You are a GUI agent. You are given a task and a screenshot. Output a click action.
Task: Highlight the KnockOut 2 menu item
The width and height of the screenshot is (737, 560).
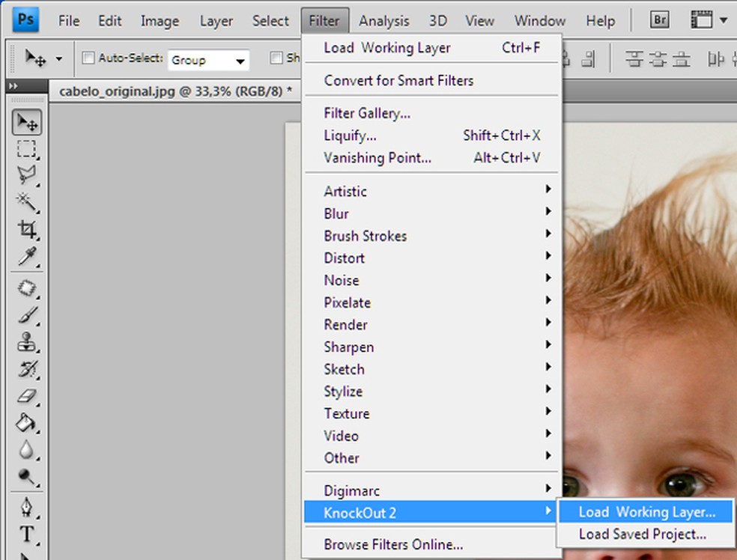430,513
